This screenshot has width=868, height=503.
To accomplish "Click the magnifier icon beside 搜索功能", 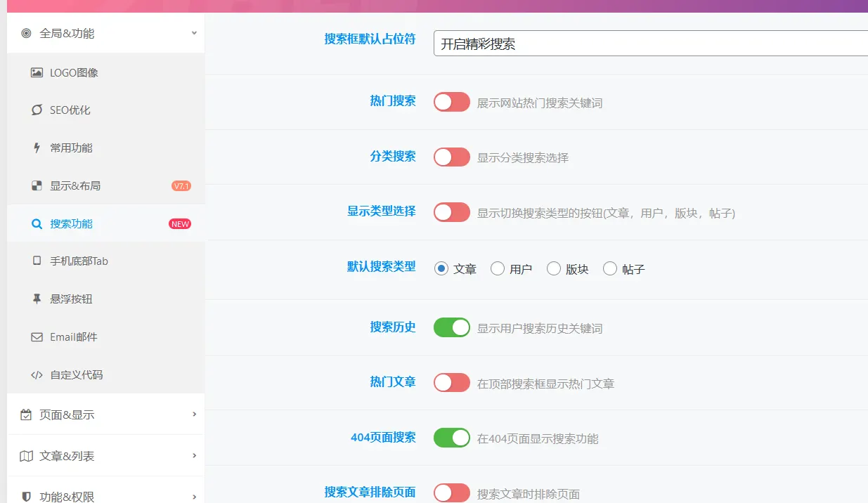I will coord(37,223).
